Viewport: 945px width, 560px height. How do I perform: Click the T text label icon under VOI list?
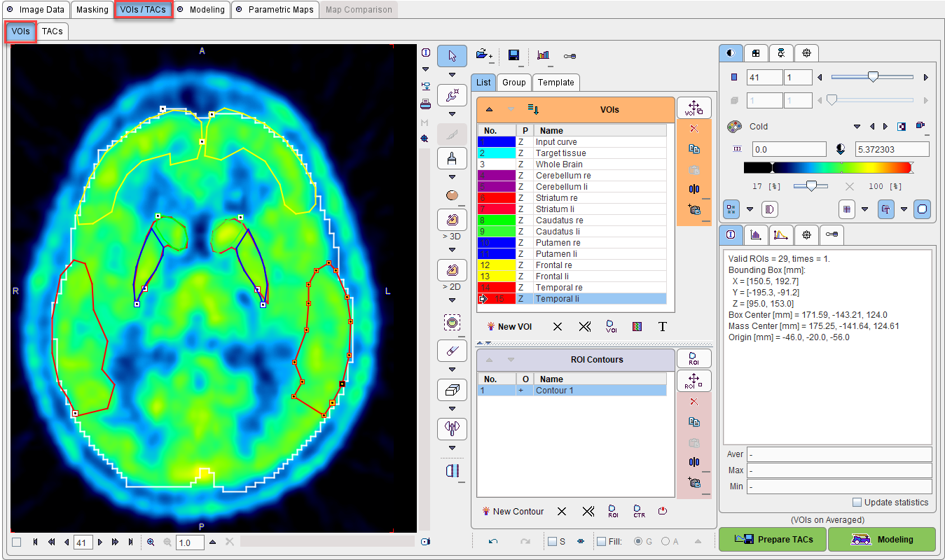(663, 327)
